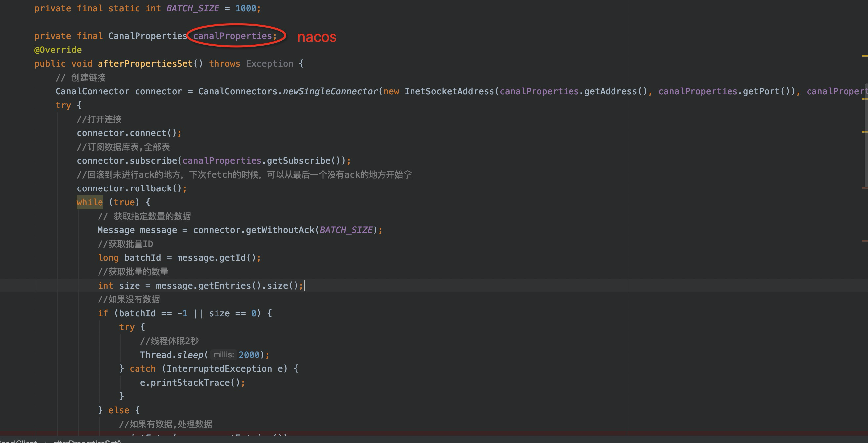This screenshot has width=868, height=443.
Task: Click the CanalClient breadcrumb at bottom
Action: click(19, 441)
